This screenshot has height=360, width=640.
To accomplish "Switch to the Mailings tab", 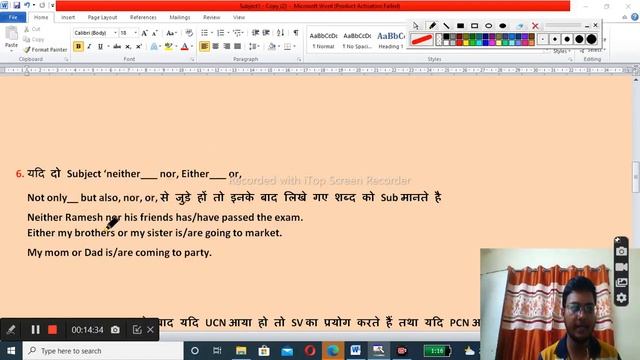I will [180, 18].
